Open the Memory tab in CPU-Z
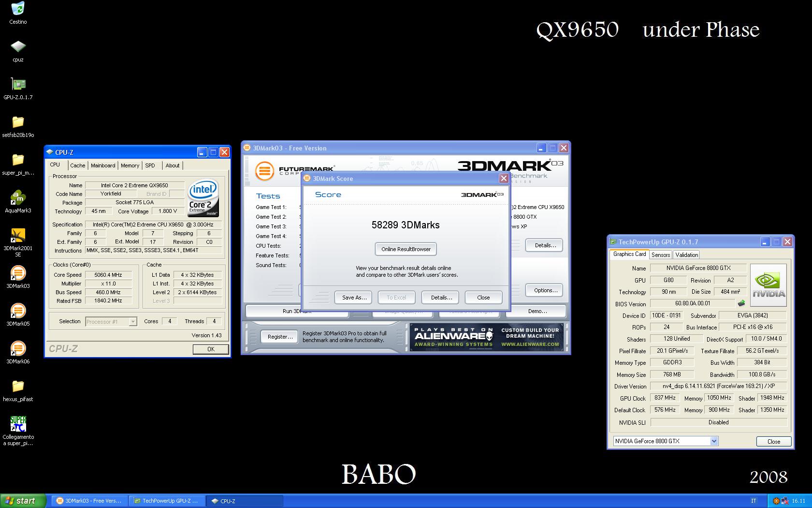 tap(130, 165)
